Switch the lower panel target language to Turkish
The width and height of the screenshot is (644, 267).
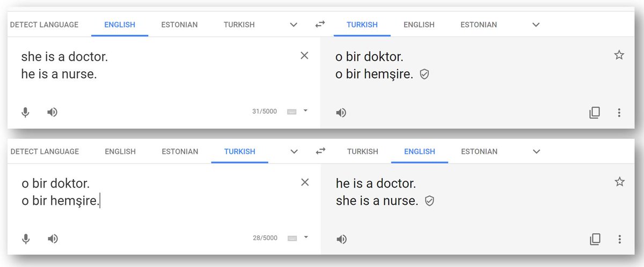362,152
